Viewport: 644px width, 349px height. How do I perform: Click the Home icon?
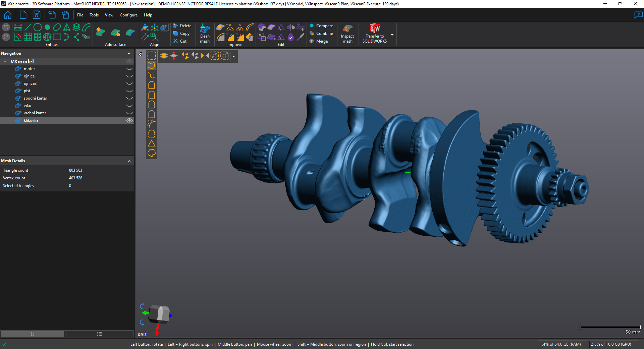pyautogui.click(x=7, y=15)
